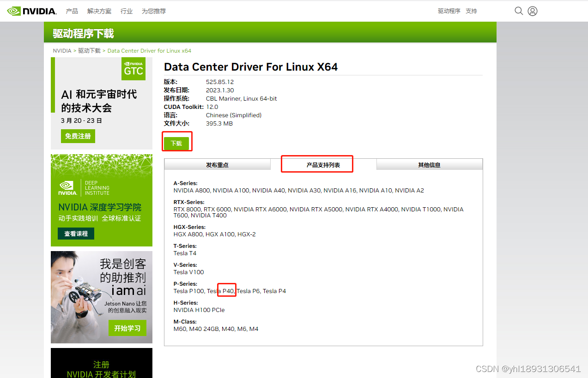
Task: Open the 解决方案 menu
Action: tap(99, 11)
